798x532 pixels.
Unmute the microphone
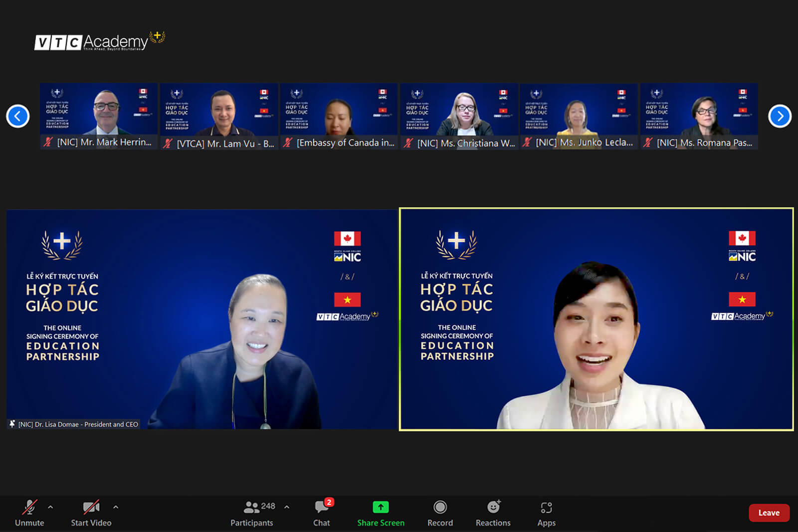click(29, 513)
